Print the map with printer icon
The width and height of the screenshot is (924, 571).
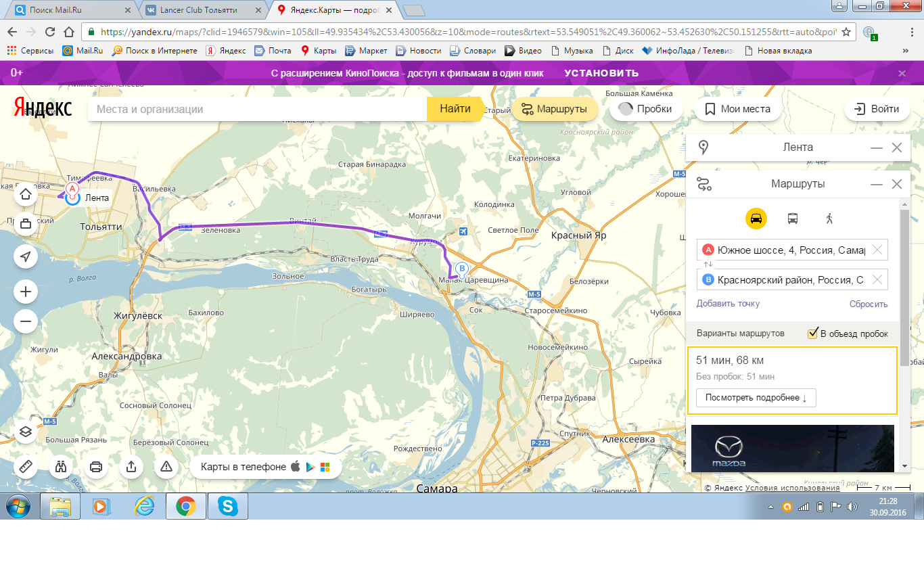point(96,467)
